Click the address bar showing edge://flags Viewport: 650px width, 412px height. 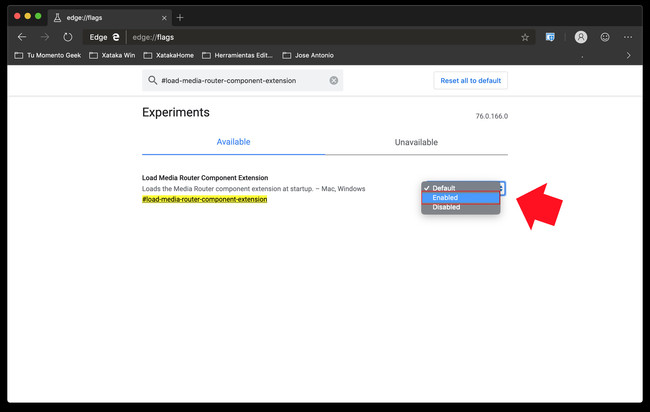click(x=300, y=37)
